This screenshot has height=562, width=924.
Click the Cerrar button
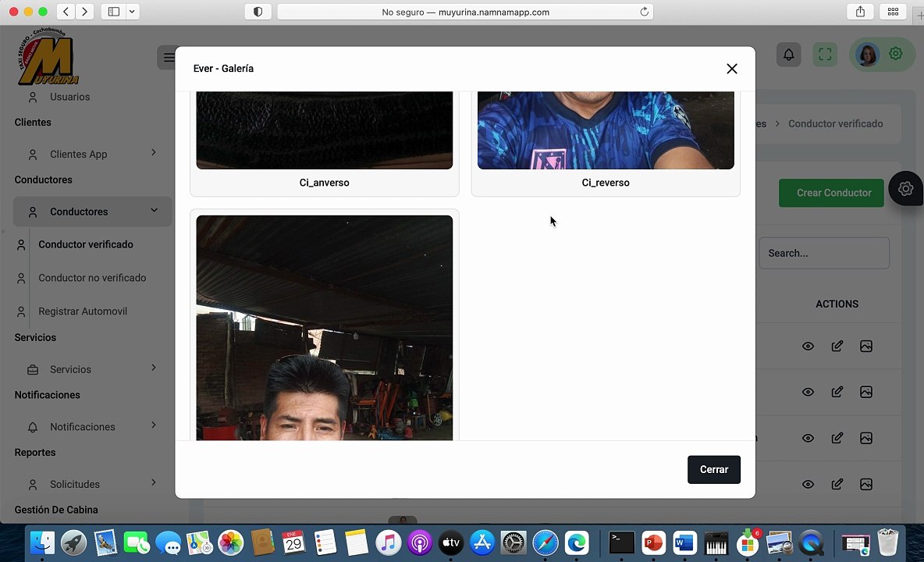click(x=713, y=470)
